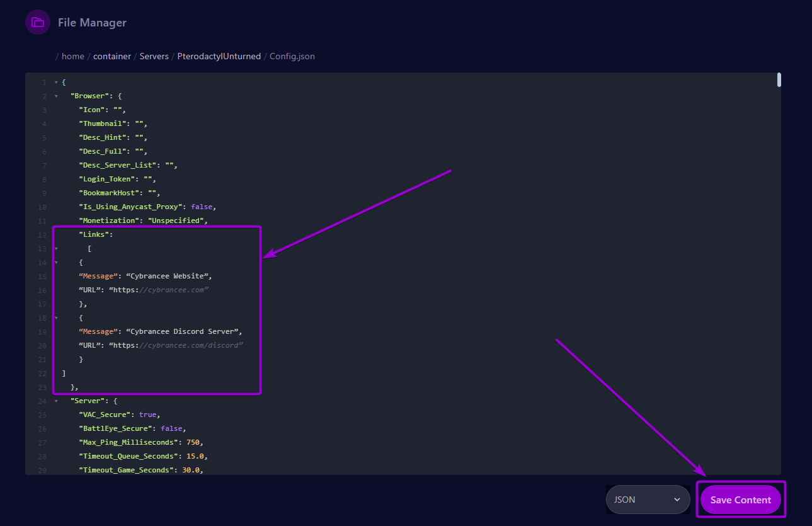
Task: Place cursor in the "Monetization" line
Action: point(144,220)
